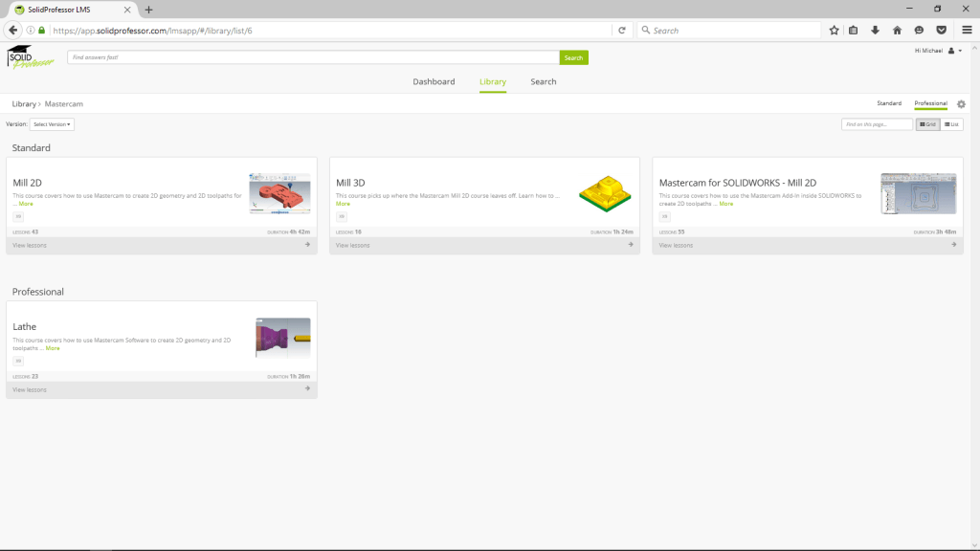The image size is (980, 551).
Task: Click the Find on this page field
Action: click(877, 124)
